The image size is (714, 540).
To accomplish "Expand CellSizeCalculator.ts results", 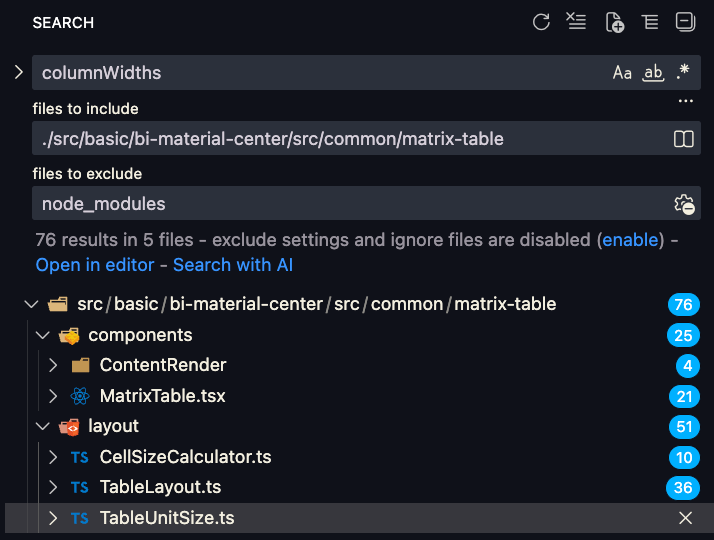I will pyautogui.click(x=53, y=457).
